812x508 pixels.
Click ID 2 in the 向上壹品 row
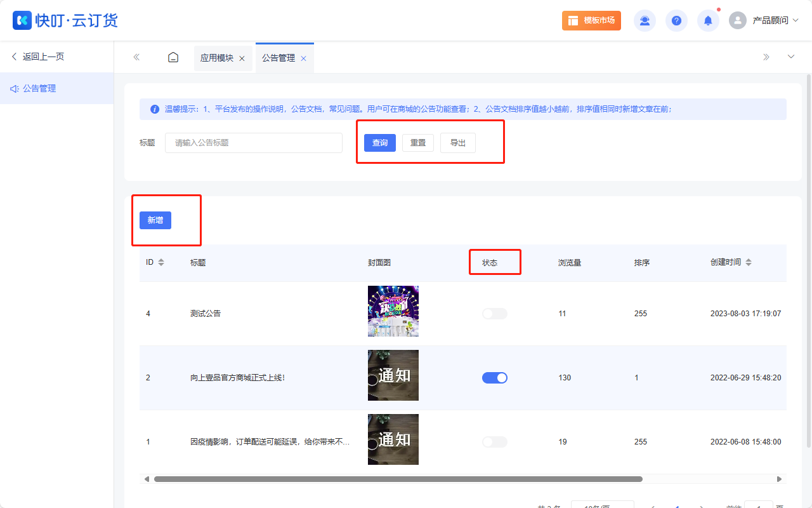tap(148, 378)
